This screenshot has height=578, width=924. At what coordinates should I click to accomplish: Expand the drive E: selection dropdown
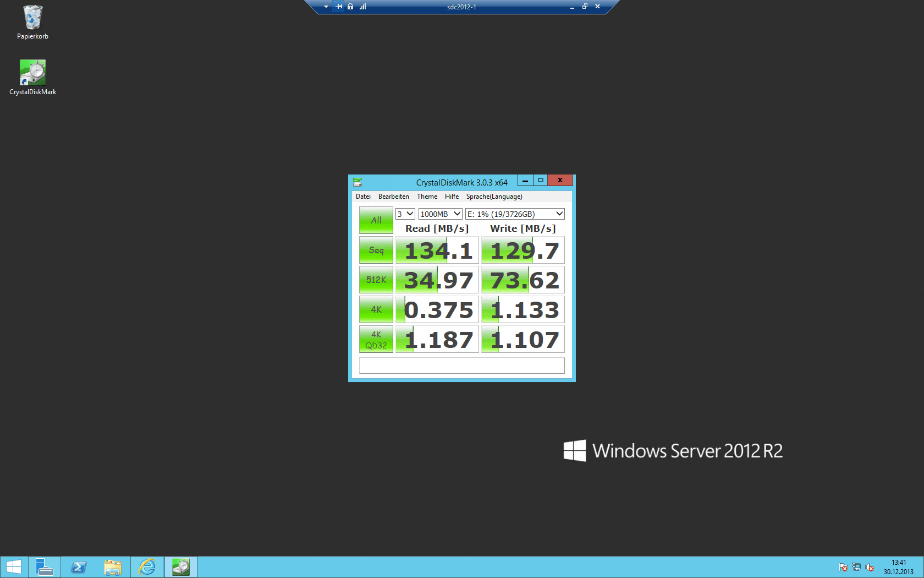pyautogui.click(x=515, y=214)
